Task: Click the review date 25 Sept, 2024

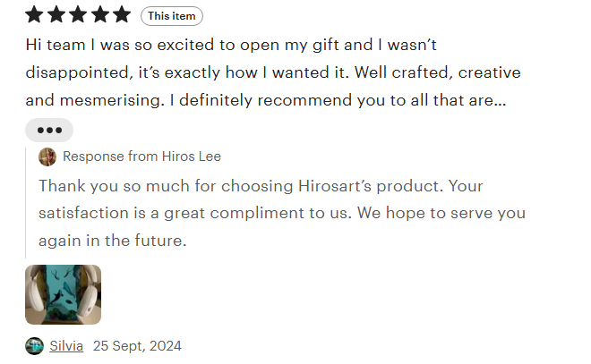Action: (x=137, y=346)
